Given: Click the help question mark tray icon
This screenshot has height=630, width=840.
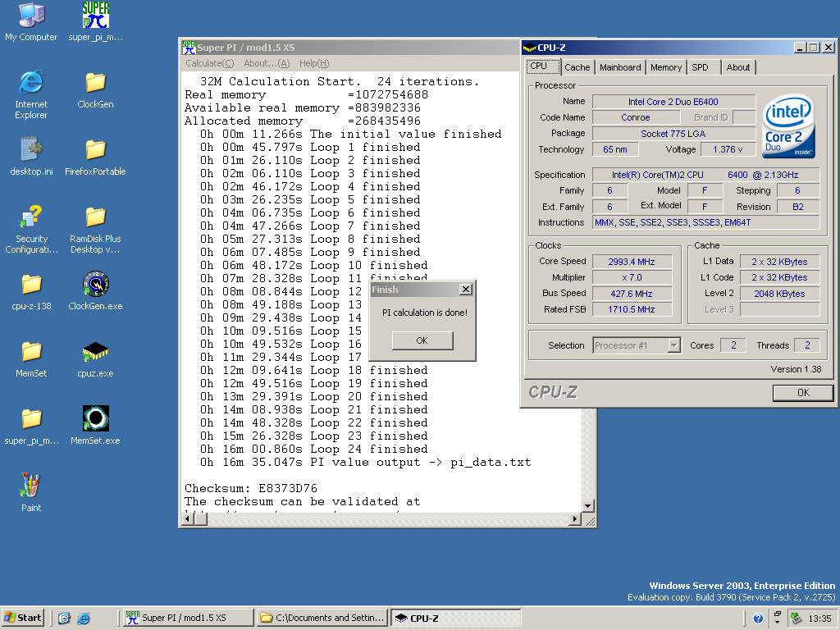Looking at the screenshot, I should pos(758,619).
